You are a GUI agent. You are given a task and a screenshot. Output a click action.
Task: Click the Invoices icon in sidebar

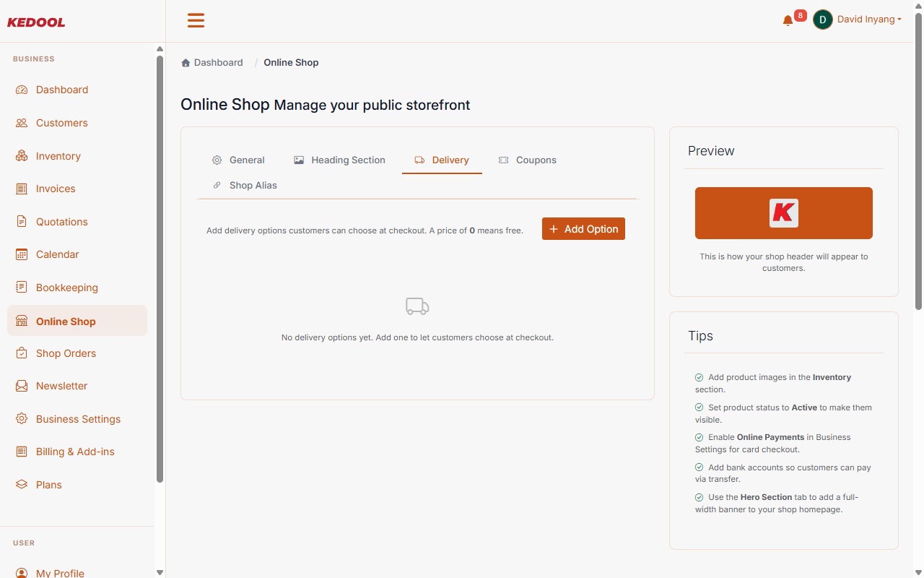[22, 189]
